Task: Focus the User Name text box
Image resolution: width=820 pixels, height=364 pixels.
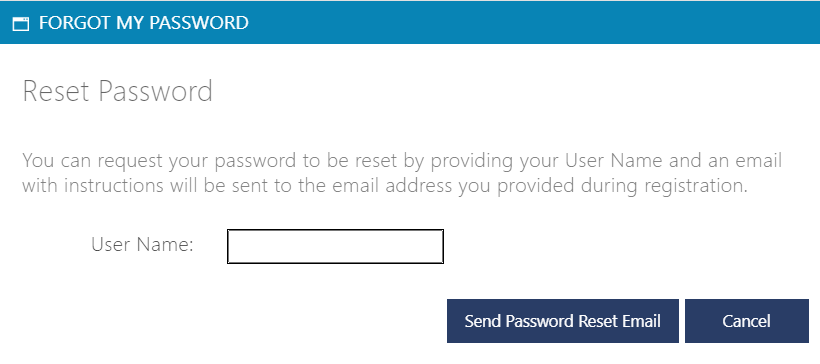Action: click(335, 246)
